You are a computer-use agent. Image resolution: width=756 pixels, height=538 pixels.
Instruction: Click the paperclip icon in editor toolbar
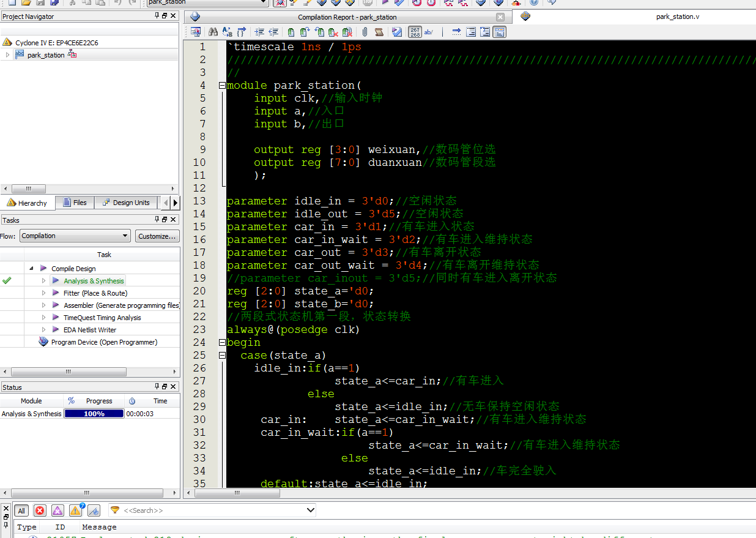tap(365, 32)
